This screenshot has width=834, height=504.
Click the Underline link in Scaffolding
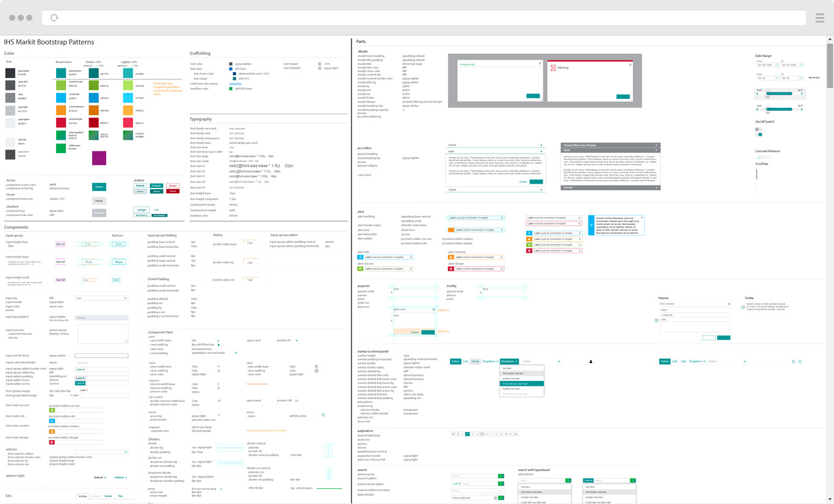235,84
